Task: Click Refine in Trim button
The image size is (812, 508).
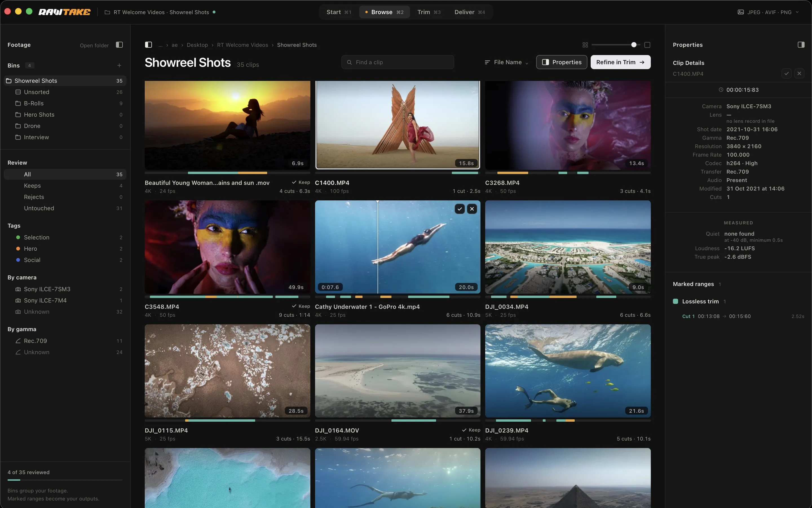Action: click(620, 62)
